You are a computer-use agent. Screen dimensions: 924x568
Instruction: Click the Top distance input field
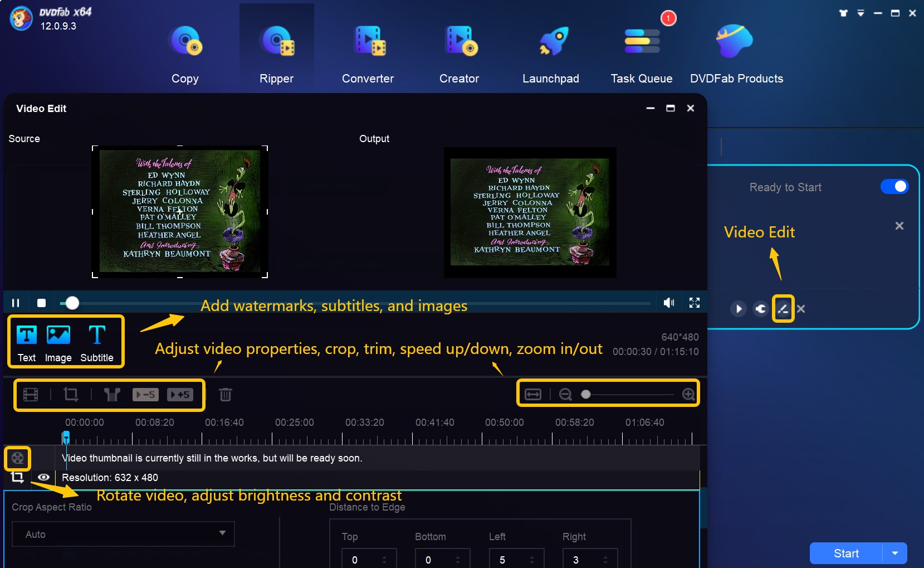click(369, 559)
